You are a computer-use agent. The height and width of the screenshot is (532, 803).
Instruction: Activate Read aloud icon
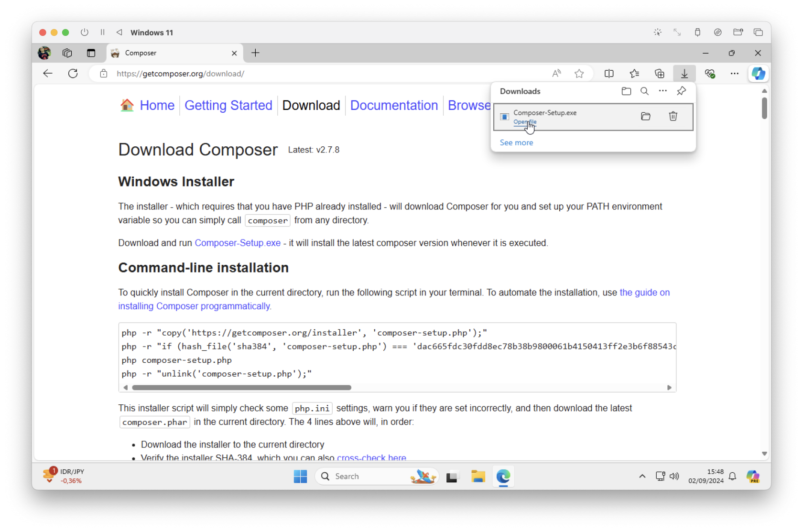556,74
